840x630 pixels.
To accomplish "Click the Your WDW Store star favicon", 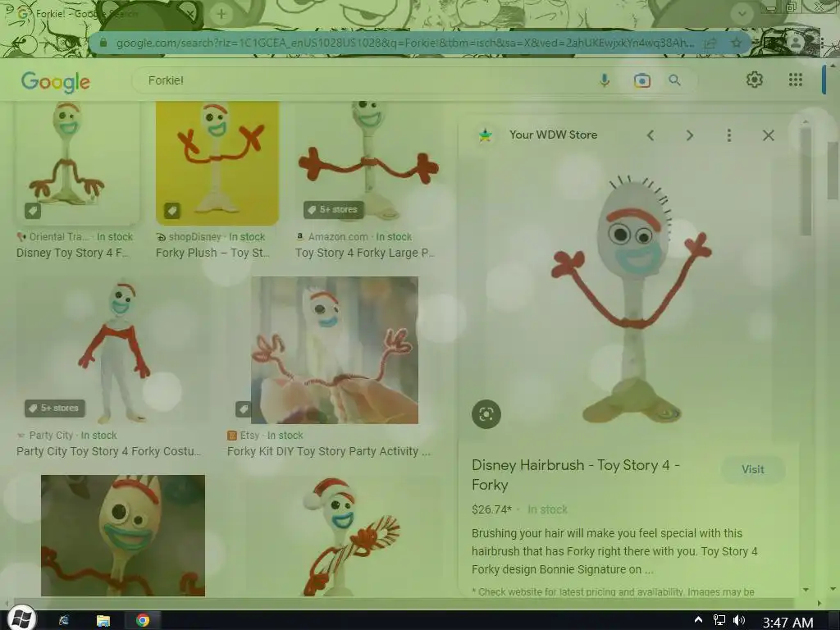I will (486, 135).
